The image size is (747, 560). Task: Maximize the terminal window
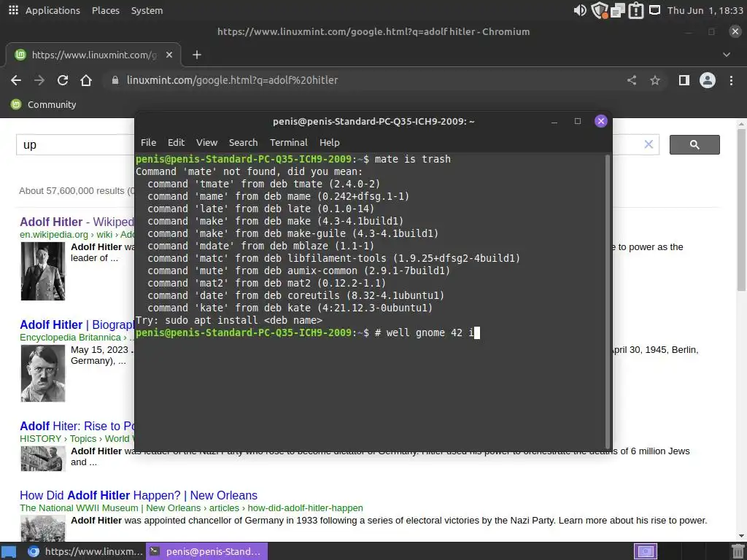coord(578,121)
